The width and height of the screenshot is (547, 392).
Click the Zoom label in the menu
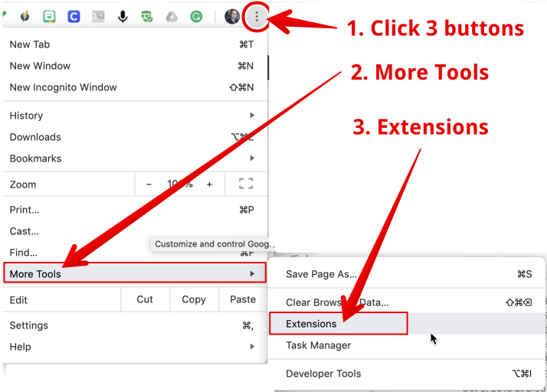point(23,185)
